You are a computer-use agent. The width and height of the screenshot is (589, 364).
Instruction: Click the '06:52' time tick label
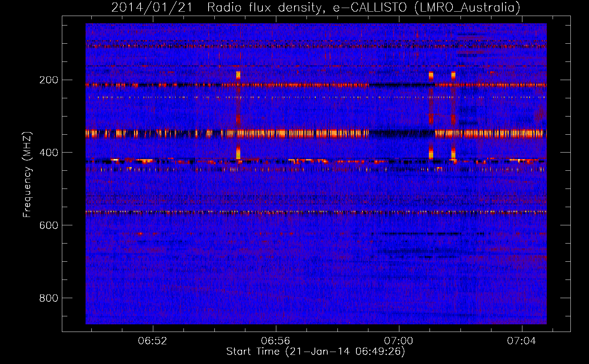153,341
